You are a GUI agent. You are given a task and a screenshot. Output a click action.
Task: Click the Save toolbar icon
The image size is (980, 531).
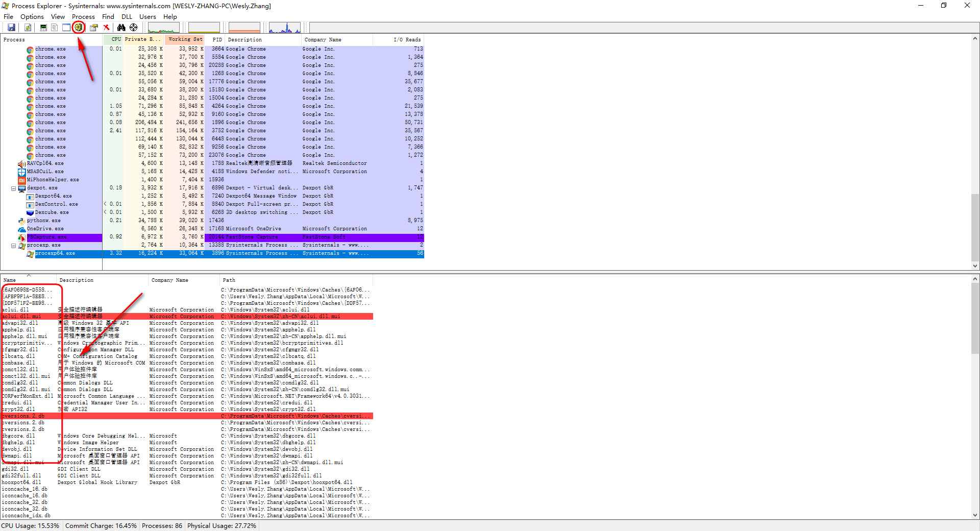click(11, 28)
